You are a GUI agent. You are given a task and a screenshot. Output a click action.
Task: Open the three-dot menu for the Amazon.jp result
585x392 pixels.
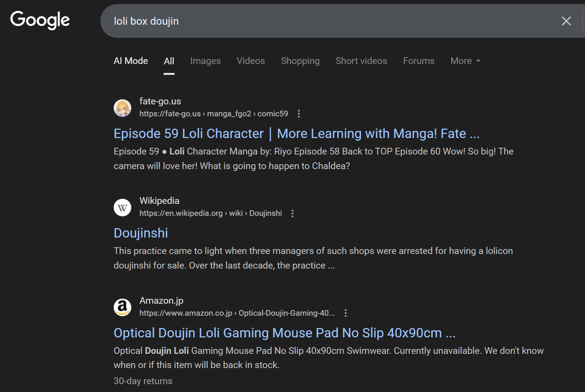pos(346,313)
